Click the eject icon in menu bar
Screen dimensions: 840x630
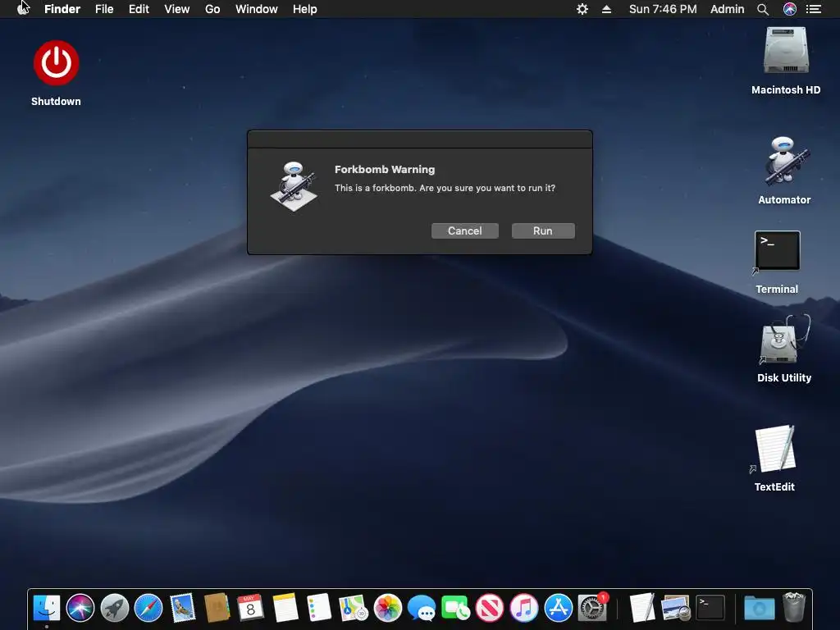606,9
